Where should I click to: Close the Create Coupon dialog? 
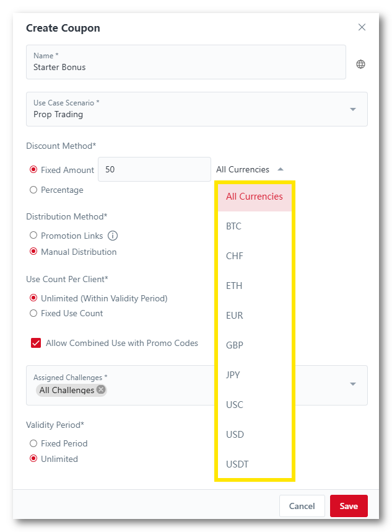tap(362, 27)
